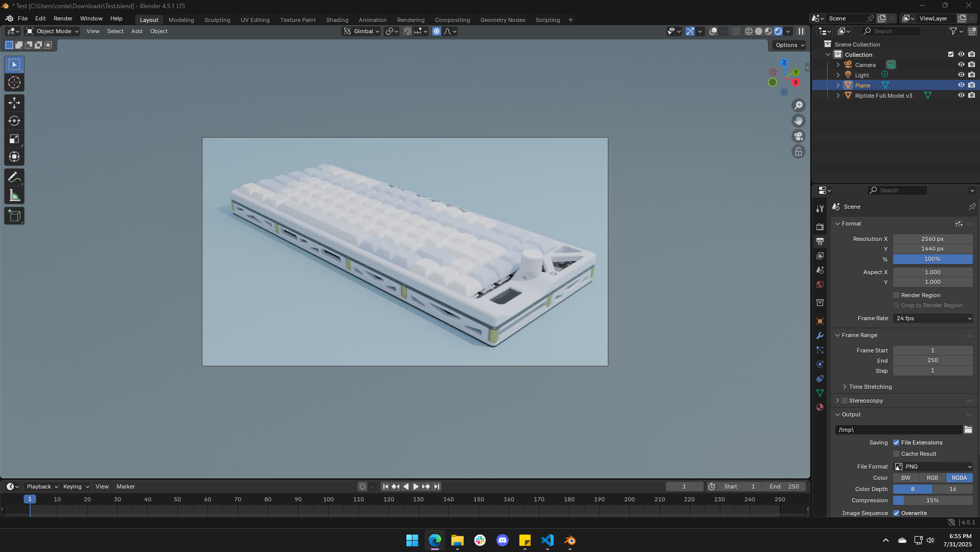Select the Rotate tool
This screenshot has width=980, height=552.
[x=14, y=121]
